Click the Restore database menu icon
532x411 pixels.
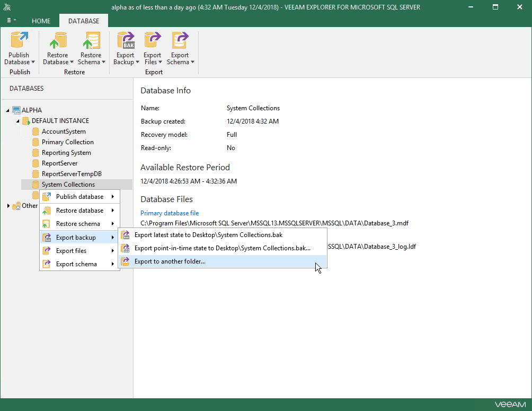47,211
